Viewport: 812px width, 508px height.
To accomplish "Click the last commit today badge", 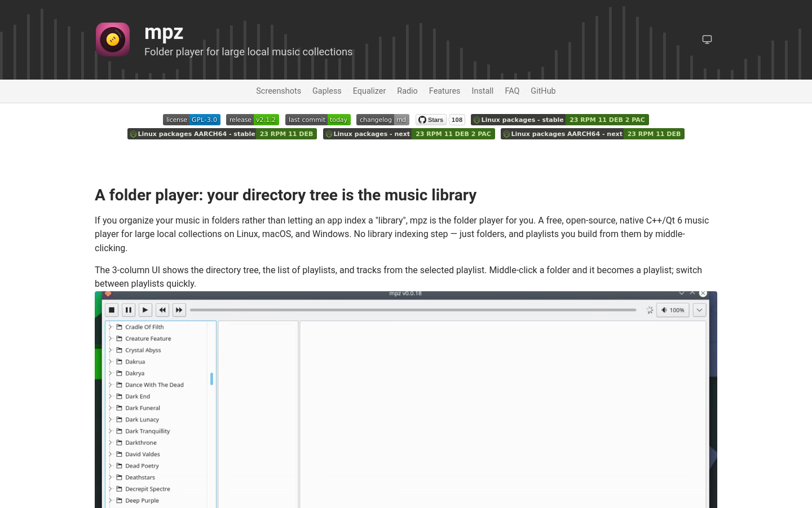I will click(318, 120).
